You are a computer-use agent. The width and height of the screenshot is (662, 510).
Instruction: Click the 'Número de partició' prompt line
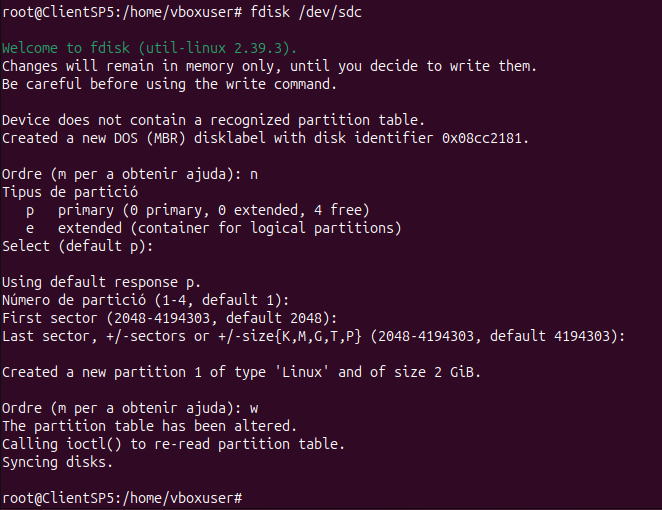click(145, 300)
